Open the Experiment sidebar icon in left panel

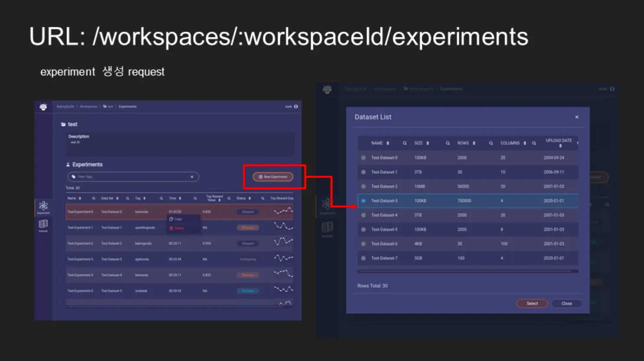[43, 207]
